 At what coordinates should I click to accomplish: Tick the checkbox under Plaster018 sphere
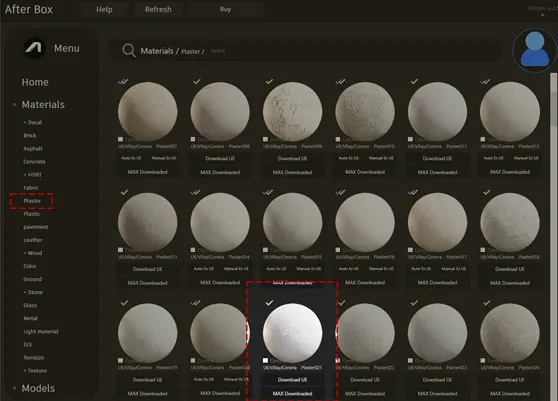pos(483,250)
